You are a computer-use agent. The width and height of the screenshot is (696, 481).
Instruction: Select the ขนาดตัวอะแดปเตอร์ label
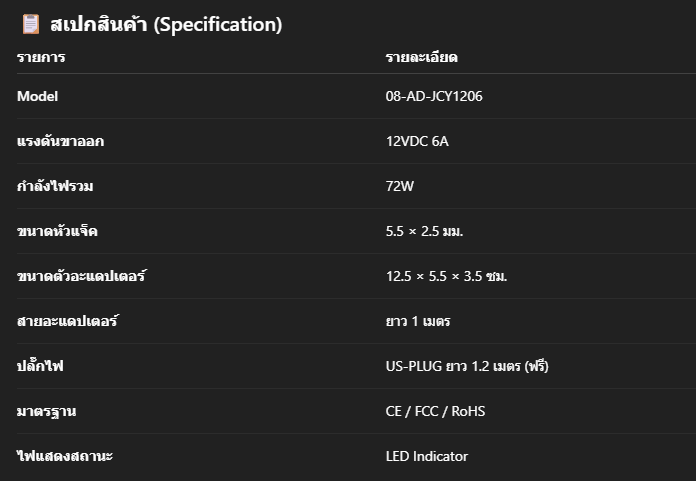82,276
